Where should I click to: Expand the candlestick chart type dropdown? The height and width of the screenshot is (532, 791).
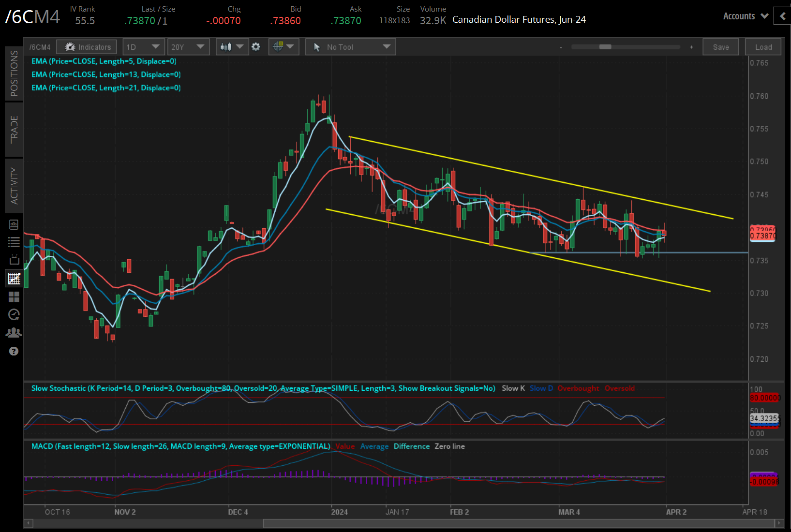(x=232, y=47)
